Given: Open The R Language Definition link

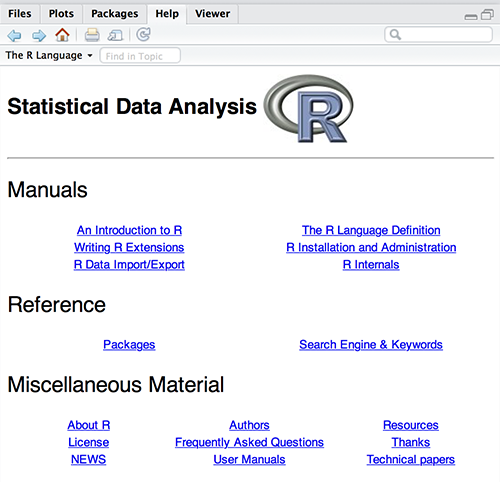Looking at the screenshot, I should click(x=371, y=230).
